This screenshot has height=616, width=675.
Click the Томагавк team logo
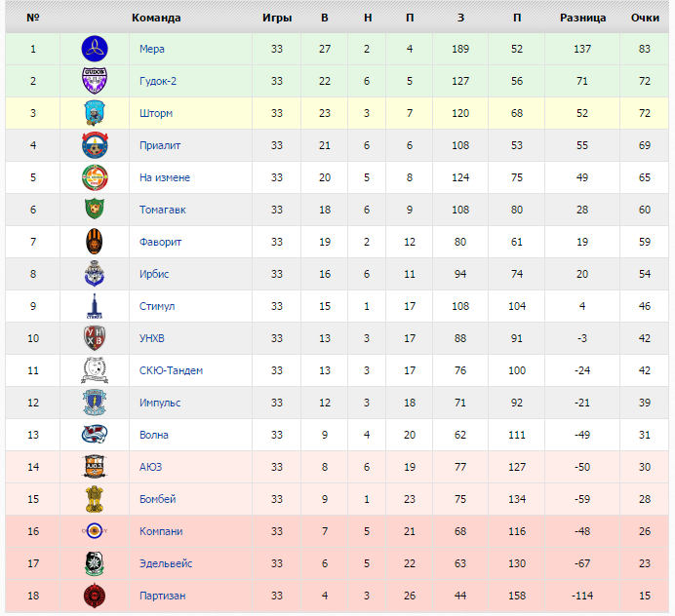tap(95, 210)
